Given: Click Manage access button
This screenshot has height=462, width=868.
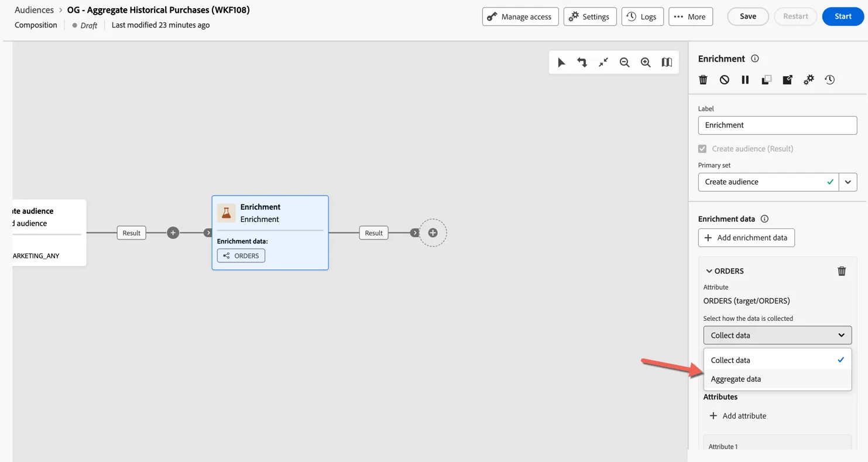Looking at the screenshot, I should click(x=520, y=16).
